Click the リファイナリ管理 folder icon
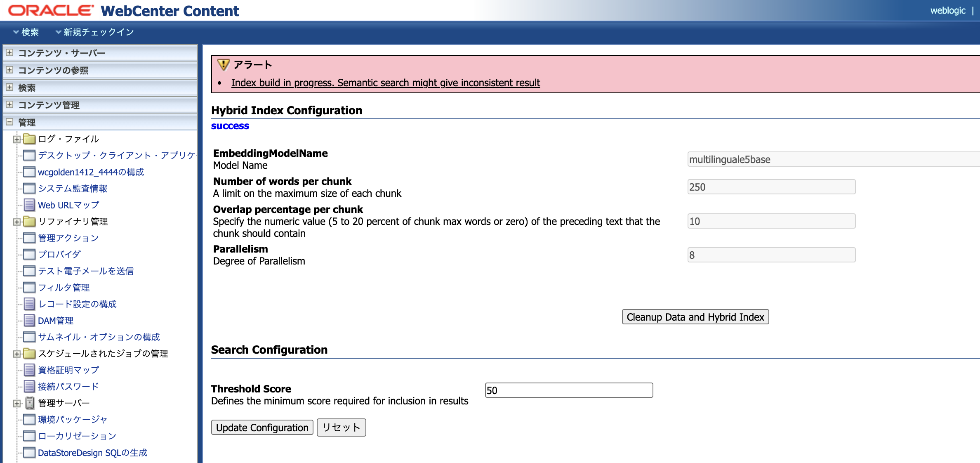 29,221
